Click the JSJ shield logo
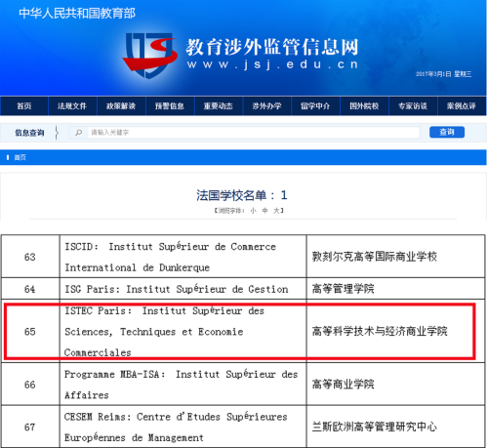 pyautogui.click(x=149, y=56)
